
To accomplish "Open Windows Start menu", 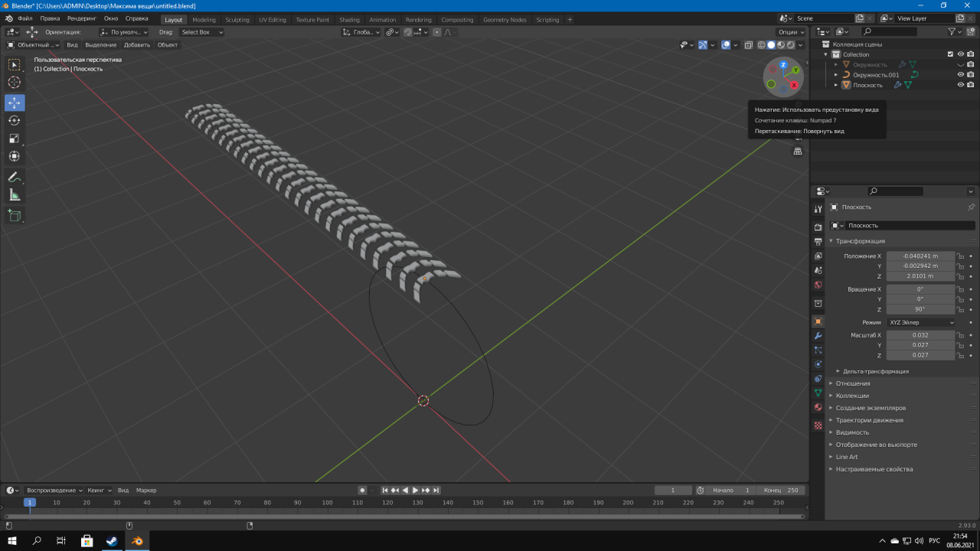I will click(12, 540).
